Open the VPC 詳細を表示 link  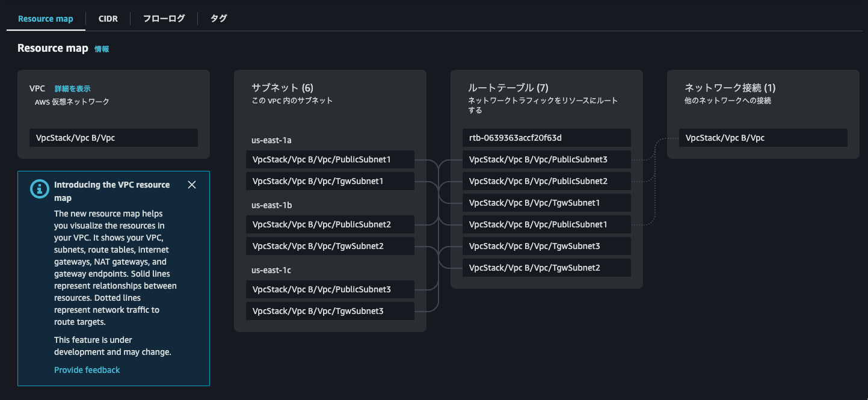[x=71, y=88]
